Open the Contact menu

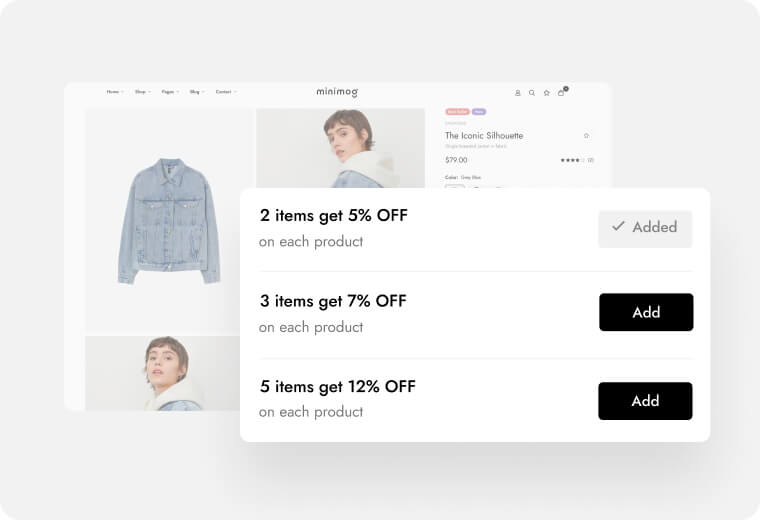[x=226, y=92]
